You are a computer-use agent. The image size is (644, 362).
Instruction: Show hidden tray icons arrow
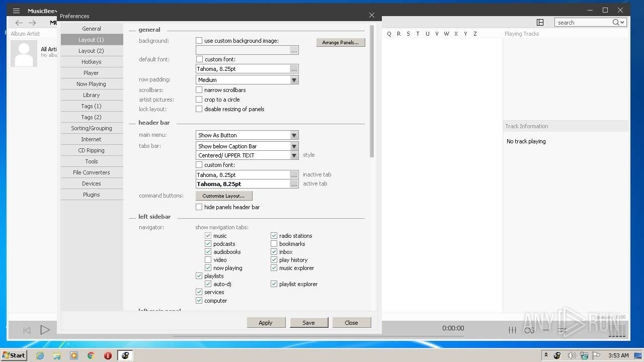[x=546, y=355]
